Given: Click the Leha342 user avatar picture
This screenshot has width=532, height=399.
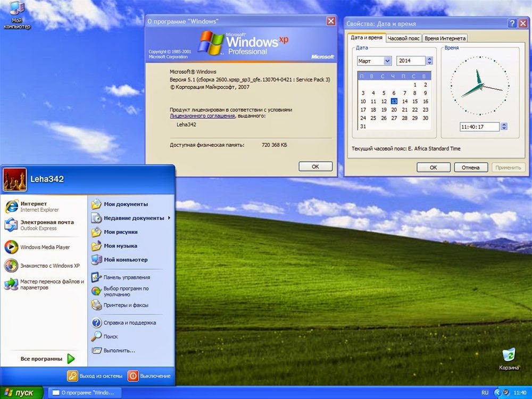Looking at the screenshot, I should pyautogui.click(x=15, y=179).
